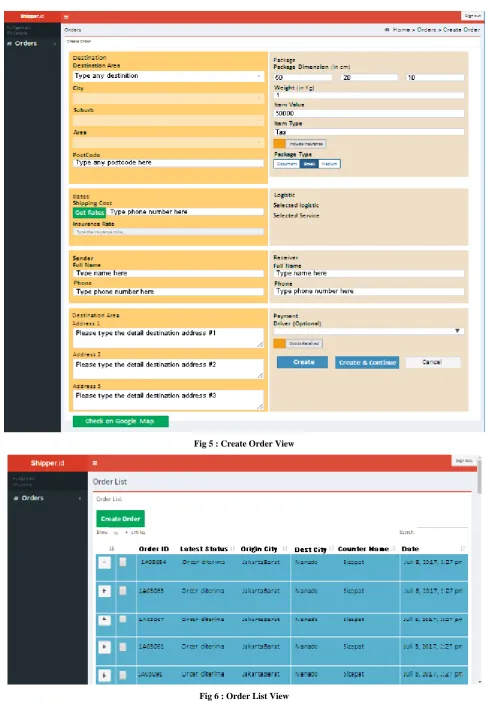Focus the Weight (in Kg) field
The height and width of the screenshot is (727, 487).
click(x=369, y=95)
